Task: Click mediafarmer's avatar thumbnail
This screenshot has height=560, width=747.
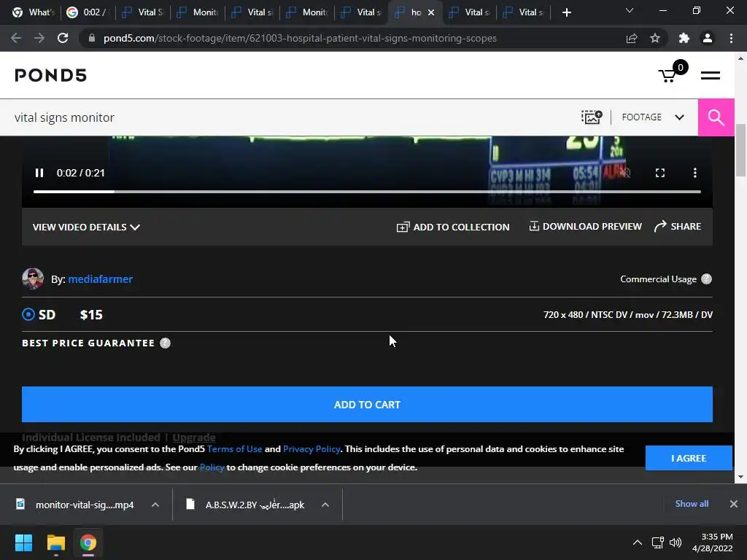Action: click(33, 279)
